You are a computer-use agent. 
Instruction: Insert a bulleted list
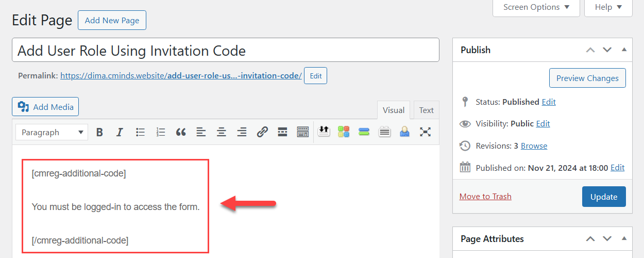point(140,132)
